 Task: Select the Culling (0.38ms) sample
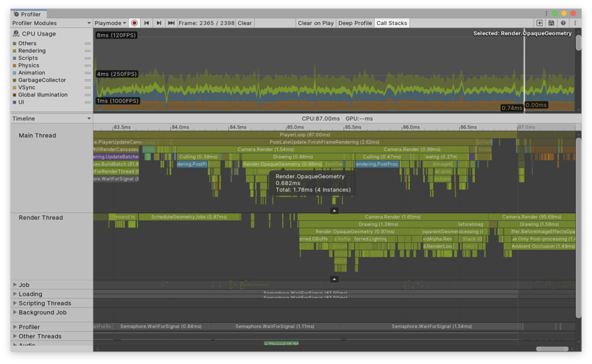click(198, 157)
